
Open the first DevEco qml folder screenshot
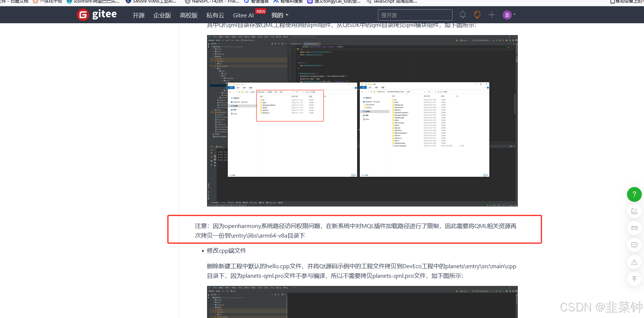point(362,121)
